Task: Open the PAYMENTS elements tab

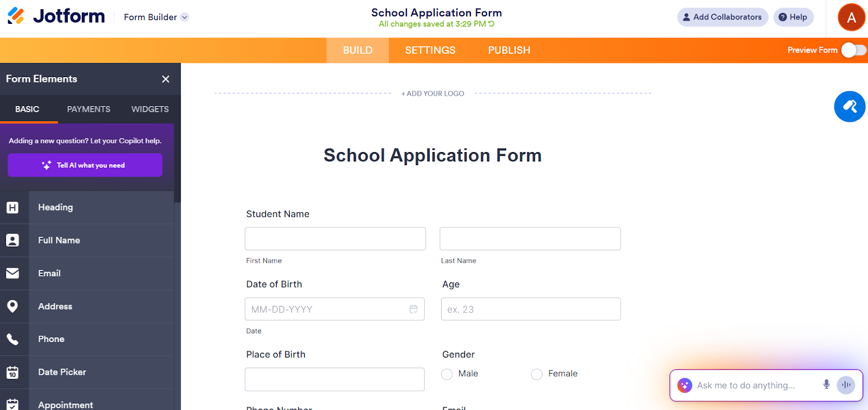Action: 88,109
